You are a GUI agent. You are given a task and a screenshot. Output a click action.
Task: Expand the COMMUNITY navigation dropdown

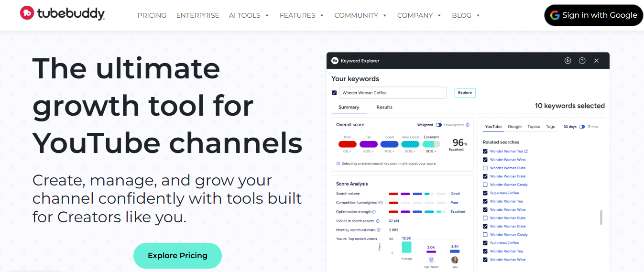(360, 15)
